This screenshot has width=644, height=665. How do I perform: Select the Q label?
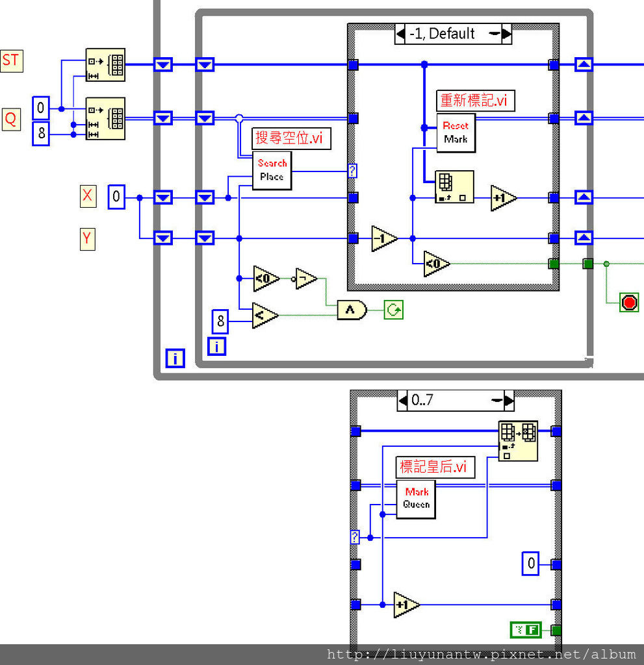(11, 119)
